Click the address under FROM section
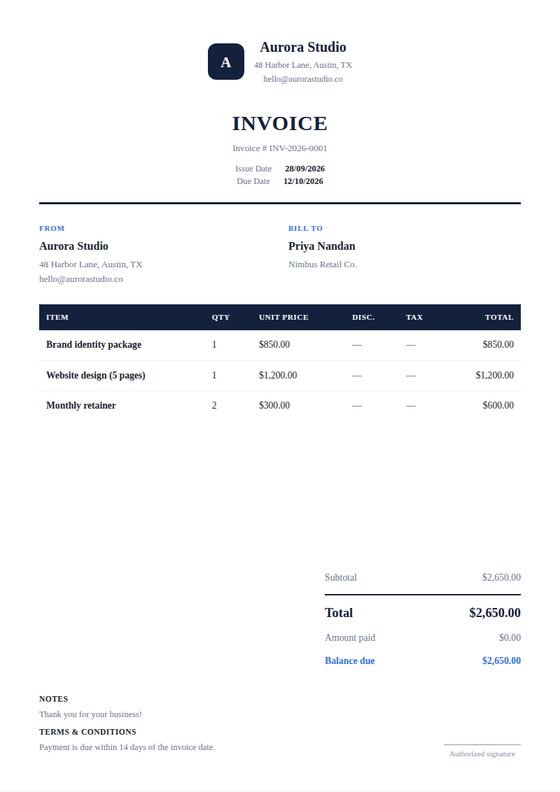 coord(91,264)
